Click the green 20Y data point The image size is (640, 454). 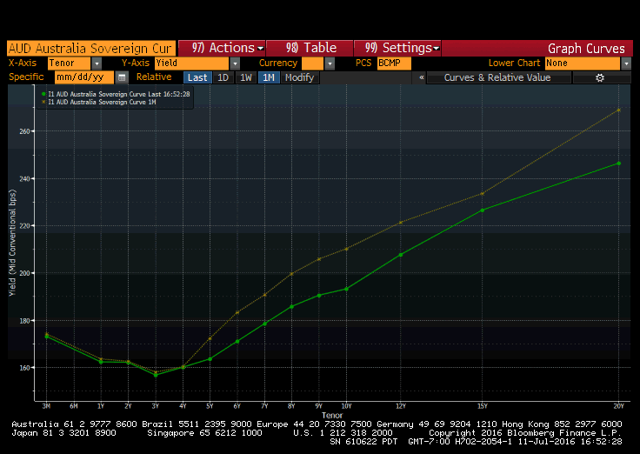click(x=619, y=163)
